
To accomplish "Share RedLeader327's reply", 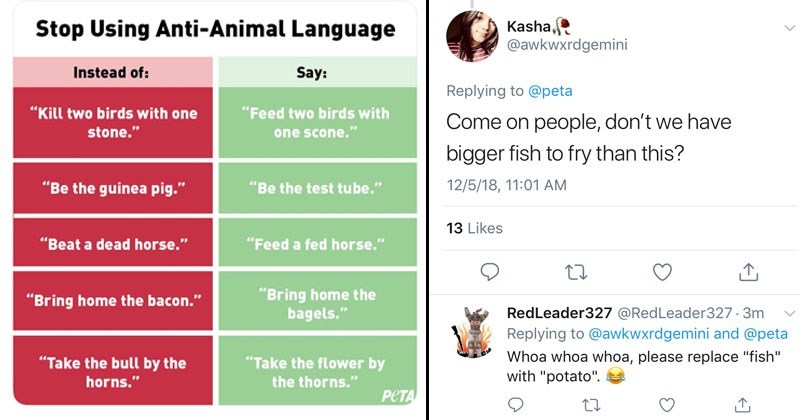I will point(742,404).
